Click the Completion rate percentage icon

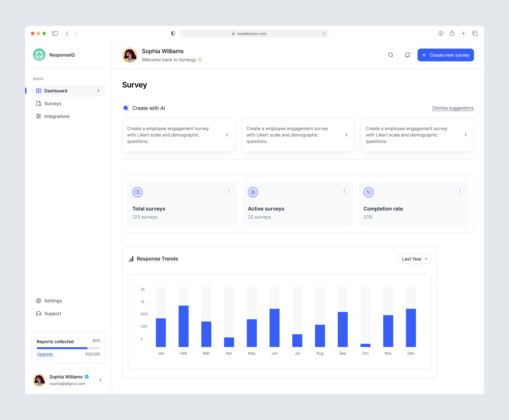tap(368, 192)
